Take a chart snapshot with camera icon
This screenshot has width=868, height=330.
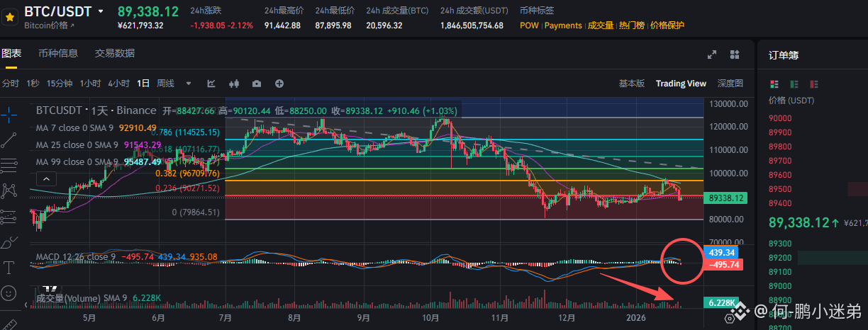[x=256, y=84]
